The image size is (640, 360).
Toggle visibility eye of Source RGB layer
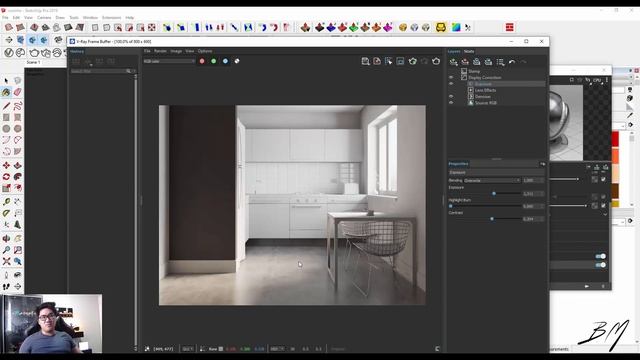coord(451,103)
